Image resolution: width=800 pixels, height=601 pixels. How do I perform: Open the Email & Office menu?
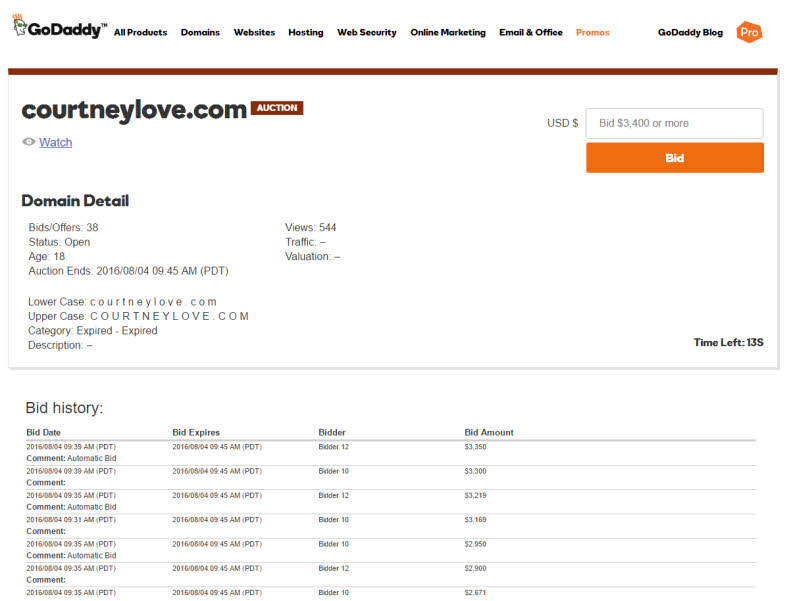[531, 32]
